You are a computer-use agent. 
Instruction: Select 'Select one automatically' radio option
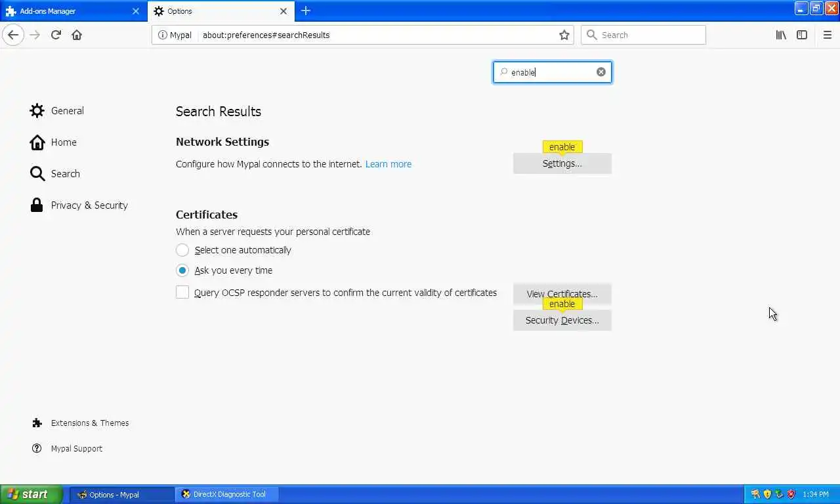182,250
